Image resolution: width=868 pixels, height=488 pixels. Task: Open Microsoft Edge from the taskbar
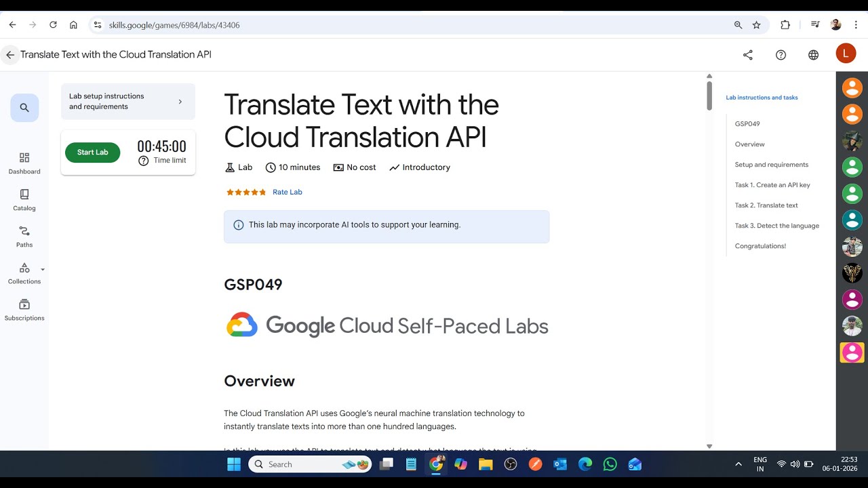(585, 464)
